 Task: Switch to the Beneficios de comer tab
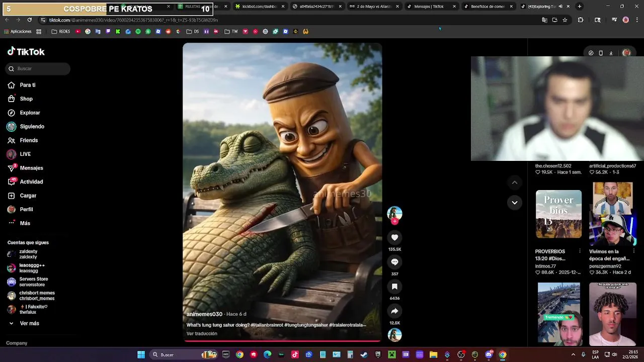(488, 7)
